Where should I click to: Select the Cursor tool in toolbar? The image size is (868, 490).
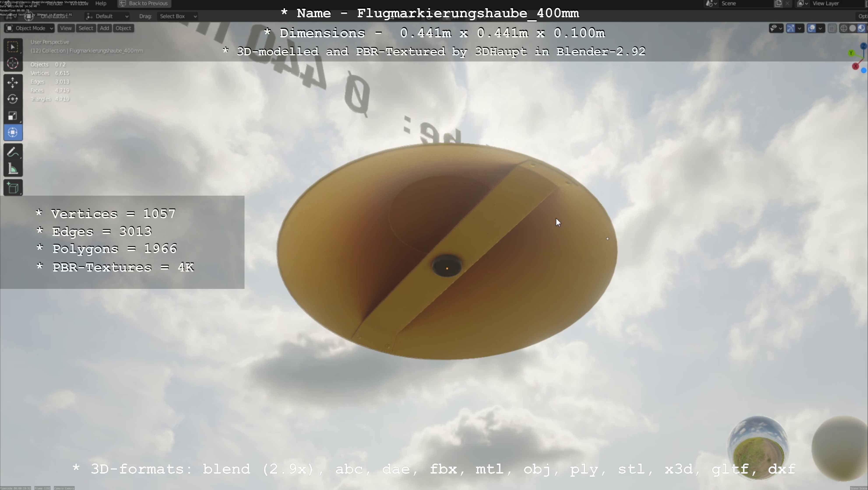click(x=13, y=63)
